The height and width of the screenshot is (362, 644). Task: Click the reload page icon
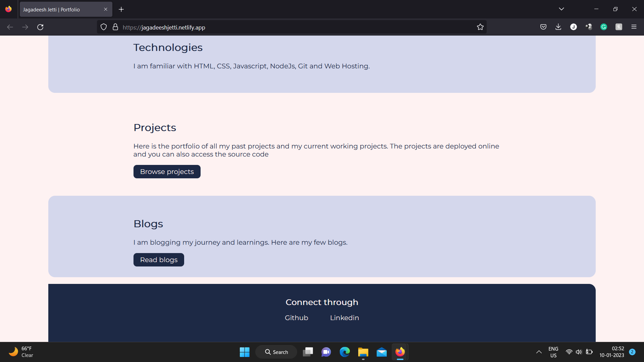tap(40, 27)
